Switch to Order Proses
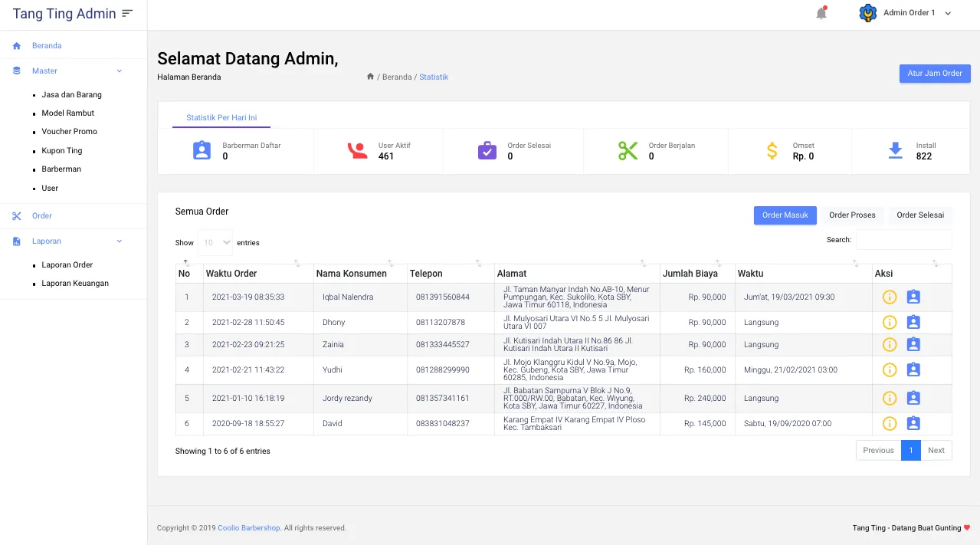Screen dimensions: 980x545 click(852, 215)
